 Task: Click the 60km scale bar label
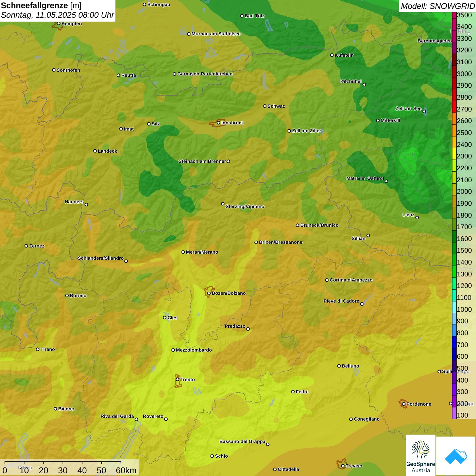point(126,470)
